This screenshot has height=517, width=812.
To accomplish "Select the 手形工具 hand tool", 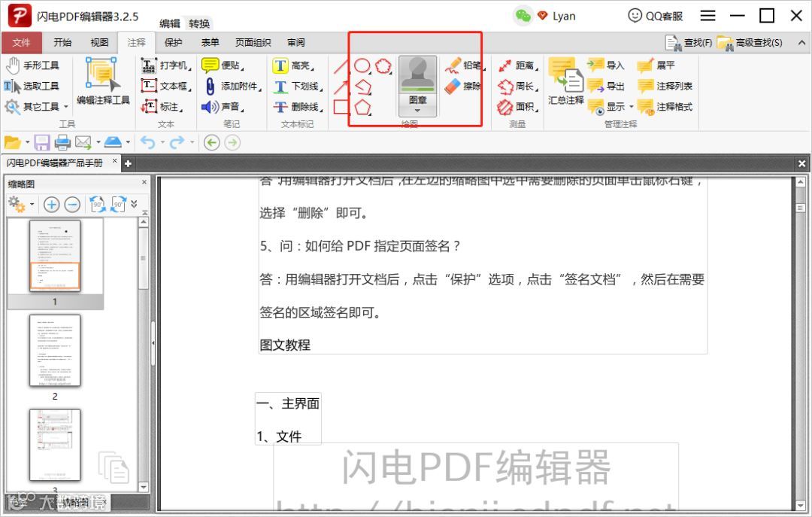I will tap(32, 65).
